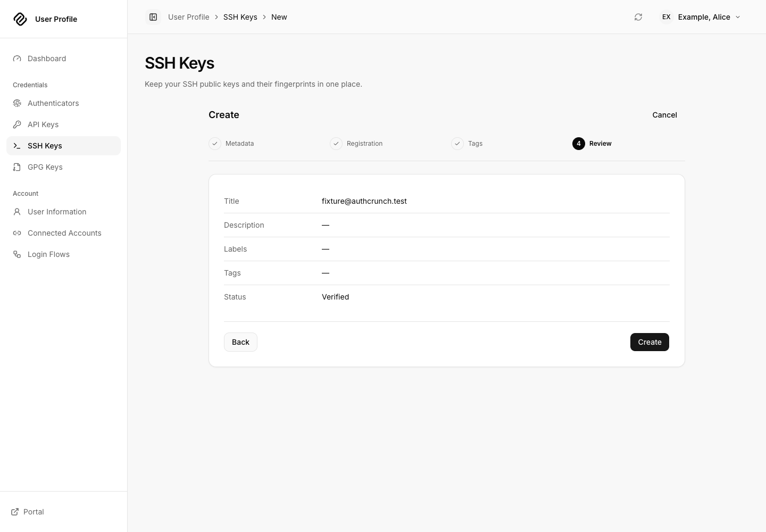Click the refresh icon in header
Image resolution: width=766 pixels, height=532 pixels.
coord(638,17)
